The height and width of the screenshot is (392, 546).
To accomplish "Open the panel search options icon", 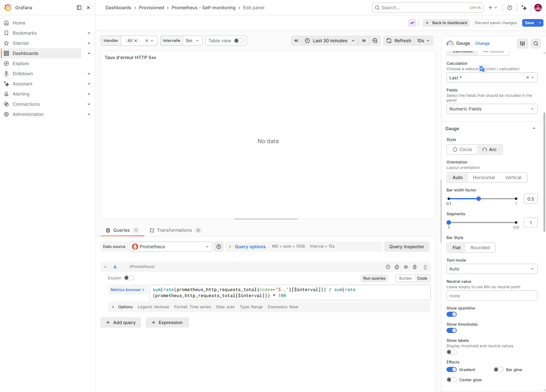I will tap(536, 43).
